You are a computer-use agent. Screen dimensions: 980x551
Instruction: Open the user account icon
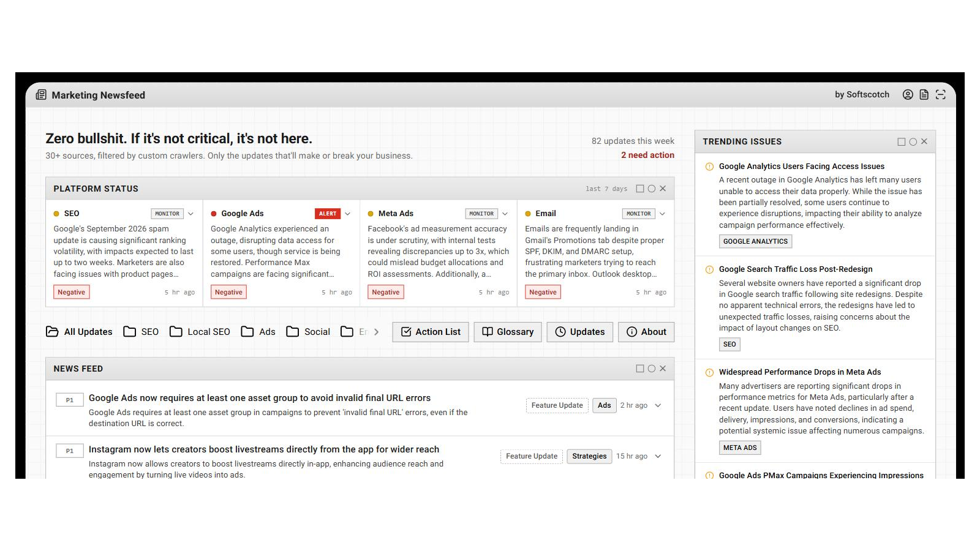click(908, 94)
